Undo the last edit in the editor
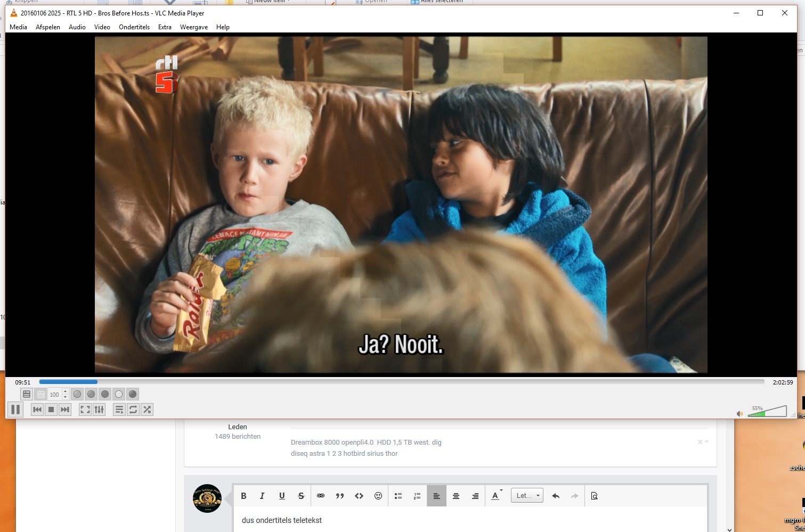 click(x=556, y=496)
